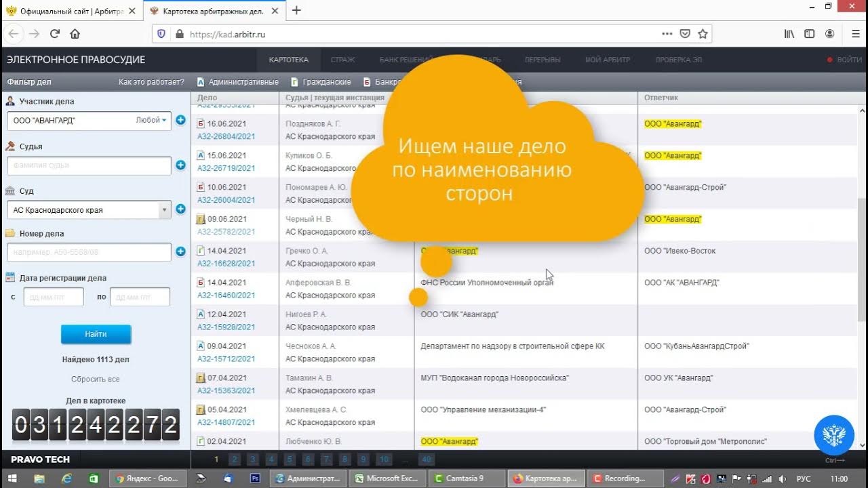Go to the Firefox home page

point(75,34)
